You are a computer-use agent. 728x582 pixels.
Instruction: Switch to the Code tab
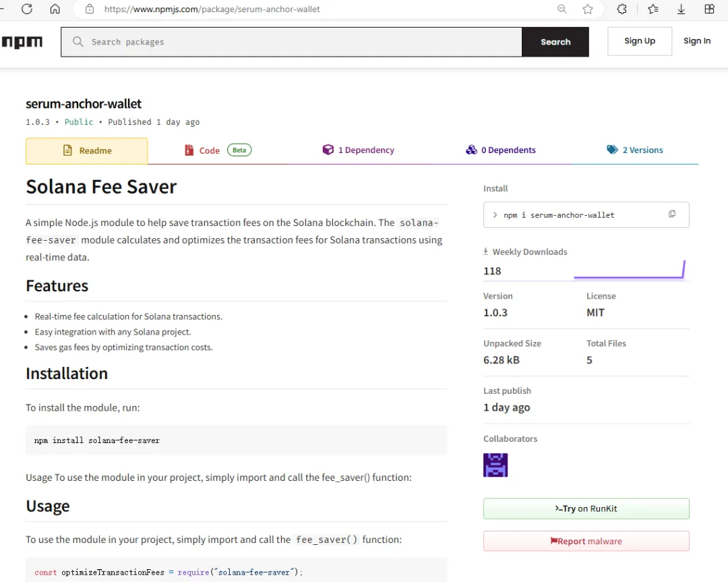(217, 150)
